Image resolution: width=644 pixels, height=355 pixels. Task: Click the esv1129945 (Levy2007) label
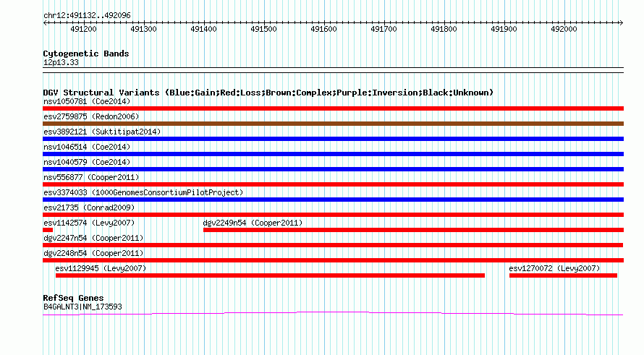pyautogui.click(x=101, y=268)
